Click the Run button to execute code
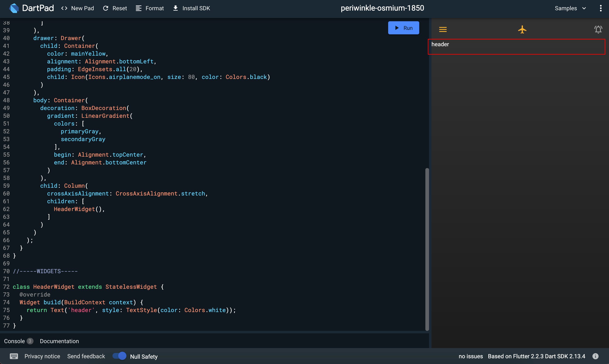609x364 pixels. pos(404,28)
